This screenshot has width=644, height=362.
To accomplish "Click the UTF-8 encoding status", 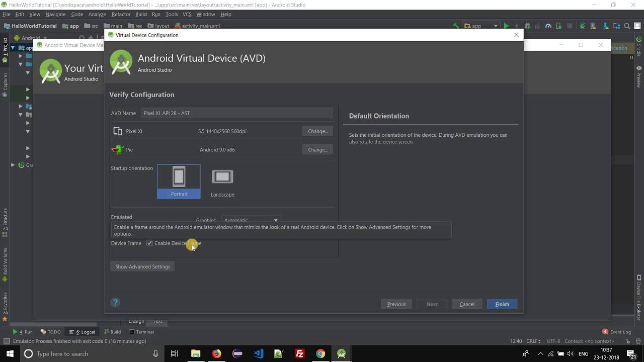I will tap(553, 341).
